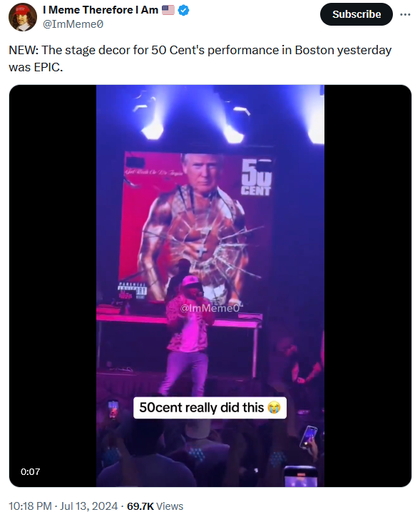Open the three-dot more options menu
The height and width of the screenshot is (517, 420).
[x=405, y=14]
